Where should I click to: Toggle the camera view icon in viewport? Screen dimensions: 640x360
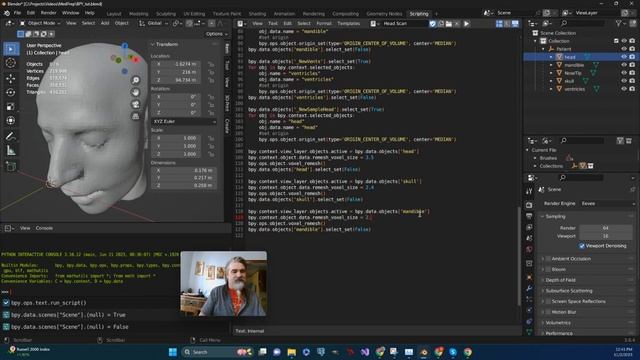[136, 104]
